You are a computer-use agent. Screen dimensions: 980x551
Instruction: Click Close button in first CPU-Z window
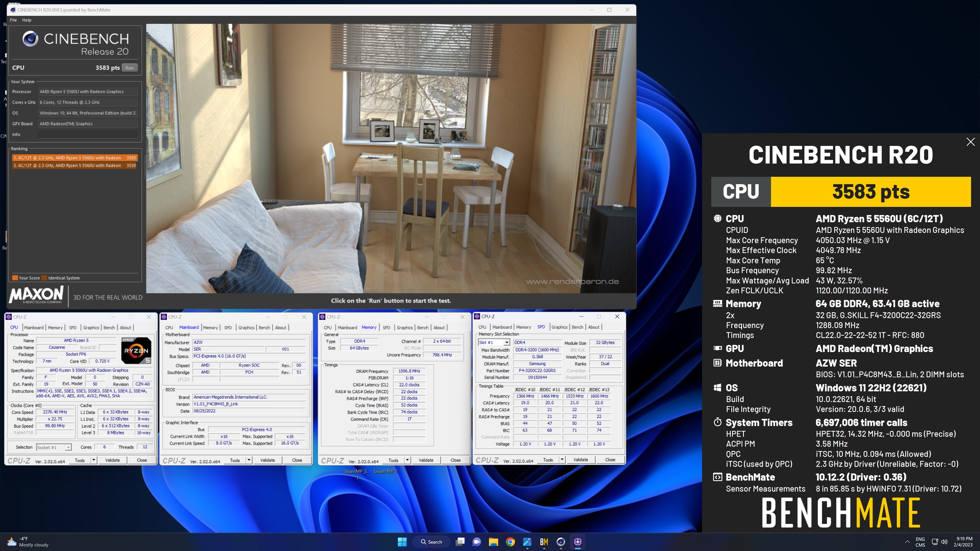[142, 460]
